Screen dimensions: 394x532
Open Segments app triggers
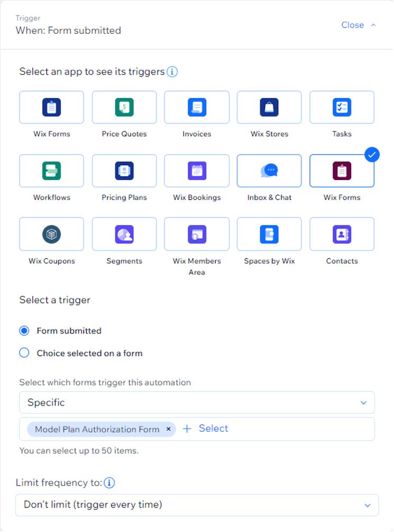coord(124,234)
